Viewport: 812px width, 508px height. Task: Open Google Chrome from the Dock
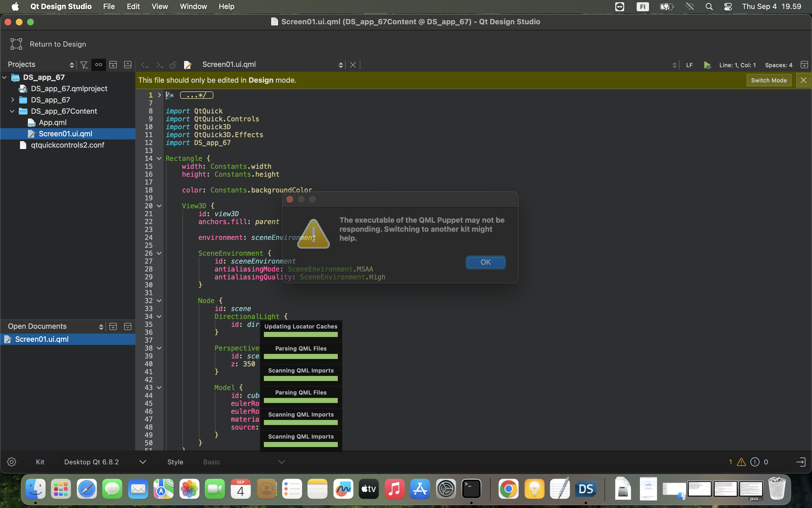tap(508, 489)
